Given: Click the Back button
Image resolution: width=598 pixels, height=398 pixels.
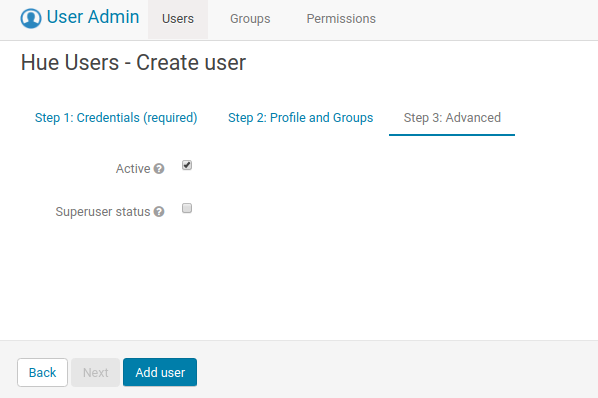Looking at the screenshot, I should tap(42, 372).
